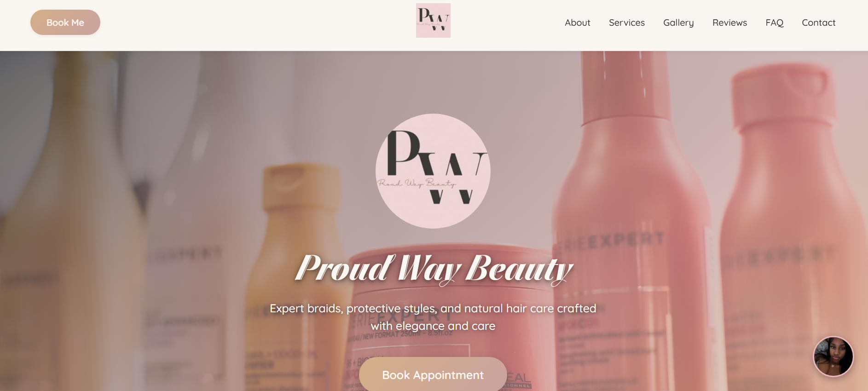Viewport: 868px width, 391px height.
Task: Click the Proud Way Beauty heading
Action: point(434,269)
